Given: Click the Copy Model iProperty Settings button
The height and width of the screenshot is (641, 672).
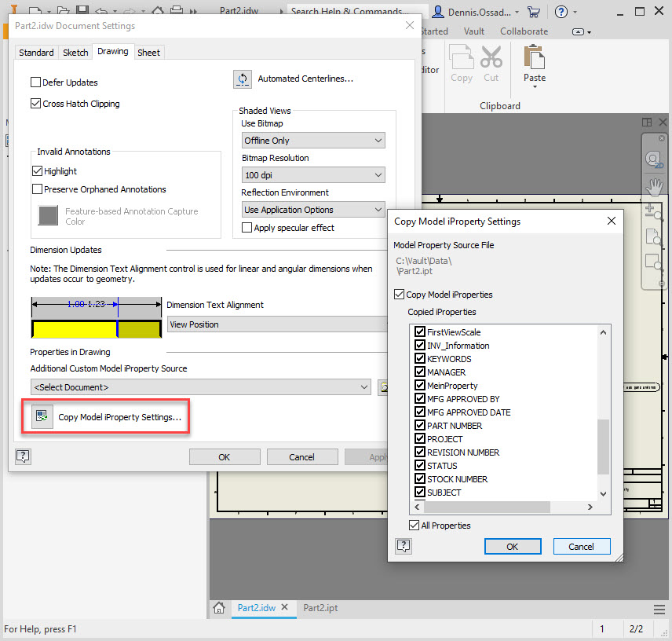Looking at the screenshot, I should (x=105, y=416).
